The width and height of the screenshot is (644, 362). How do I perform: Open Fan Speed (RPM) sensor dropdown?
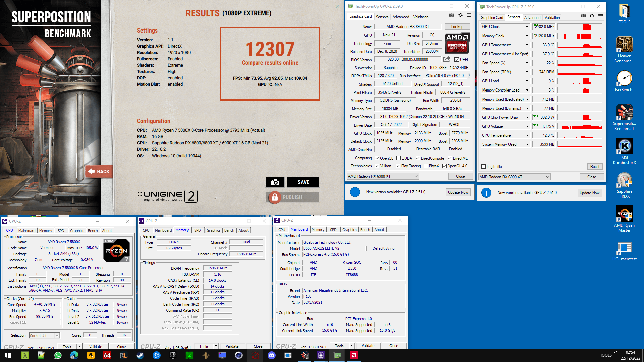click(x=527, y=72)
